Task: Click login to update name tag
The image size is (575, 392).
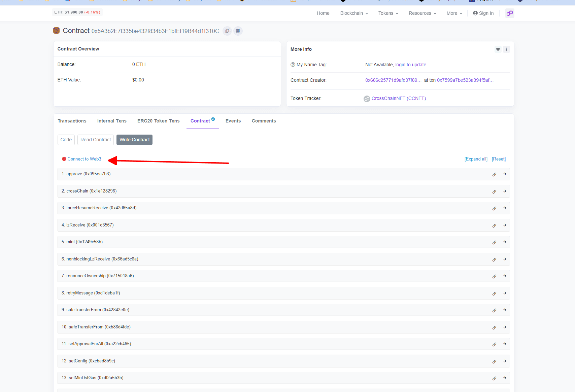Action: [411, 65]
